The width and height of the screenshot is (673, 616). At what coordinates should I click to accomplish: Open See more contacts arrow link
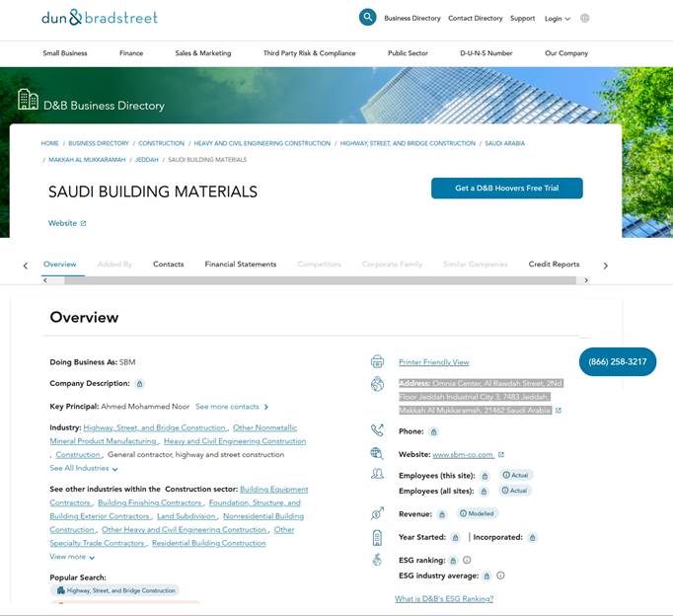tap(232, 407)
